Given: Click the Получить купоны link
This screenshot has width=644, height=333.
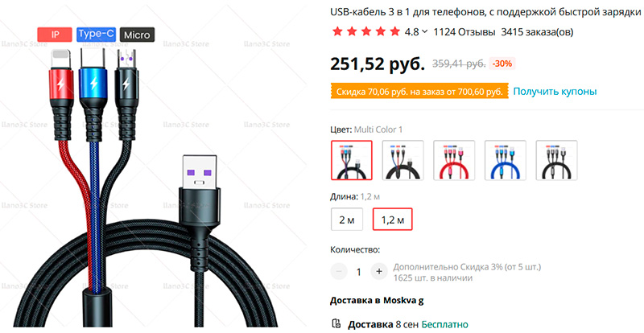Looking at the screenshot, I should (555, 91).
